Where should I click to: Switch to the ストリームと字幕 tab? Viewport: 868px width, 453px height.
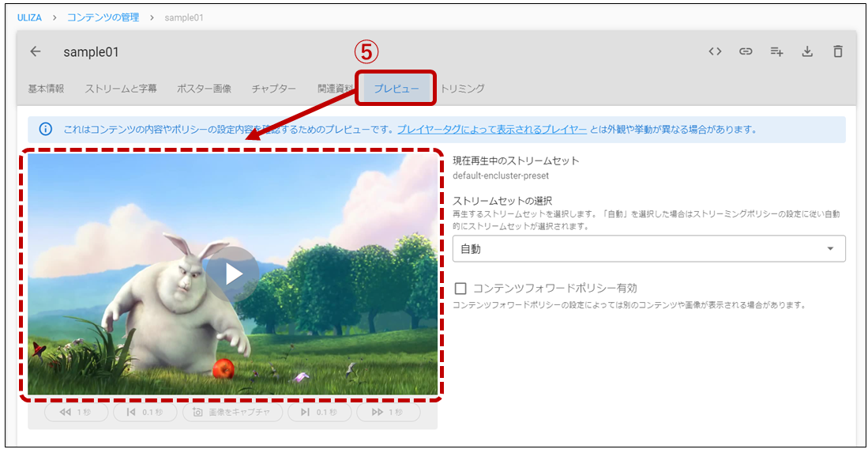[x=121, y=89]
